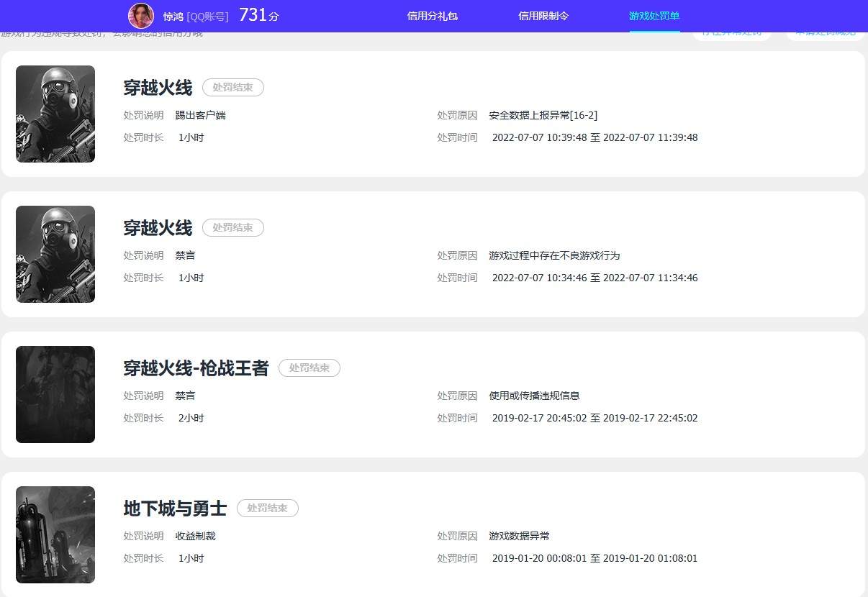868x597 pixels.
Task: Click the reason 游戏数据异常
Action: pos(519,536)
